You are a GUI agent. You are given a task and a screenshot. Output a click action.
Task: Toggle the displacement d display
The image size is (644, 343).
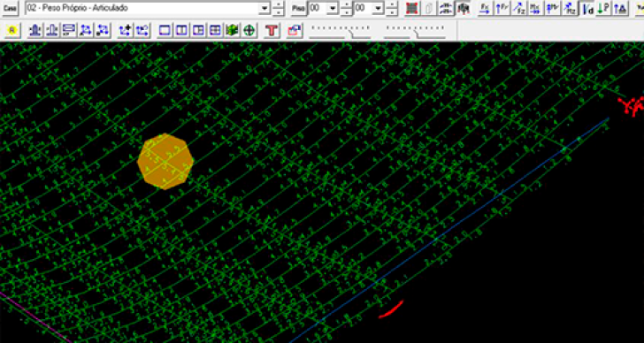click(x=587, y=8)
